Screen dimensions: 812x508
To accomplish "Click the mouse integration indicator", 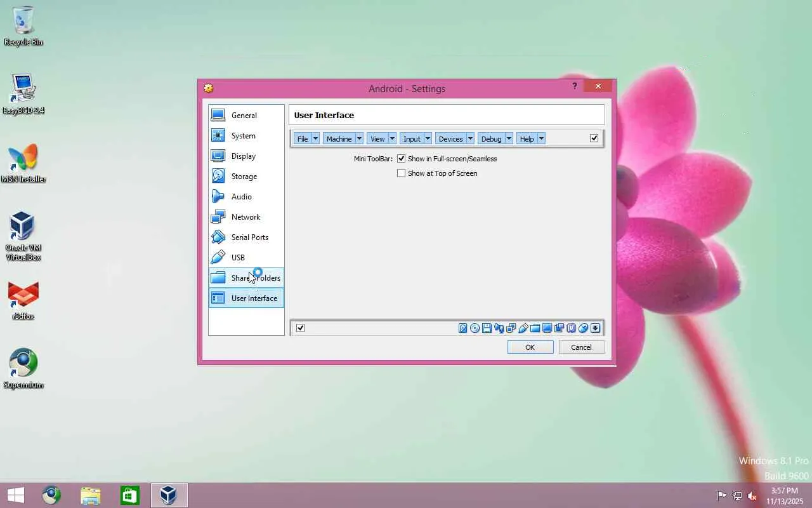I will (583, 328).
